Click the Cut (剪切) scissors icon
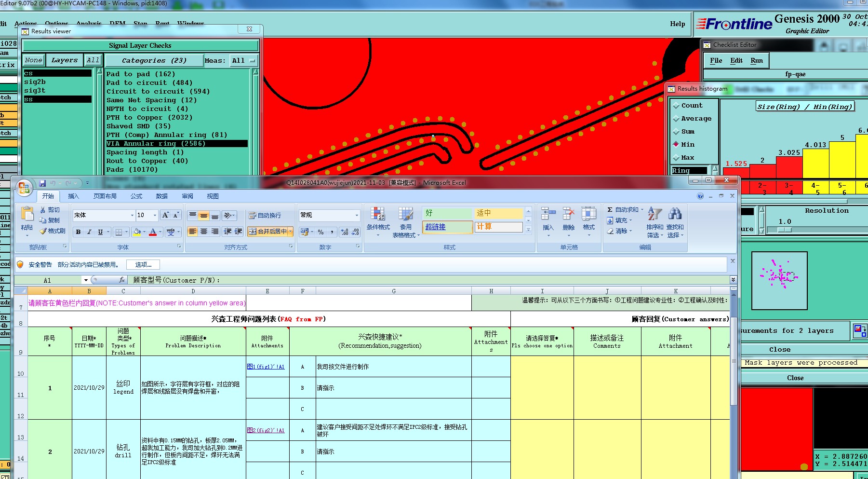Image resolution: width=868 pixels, height=479 pixels. pyautogui.click(x=43, y=210)
